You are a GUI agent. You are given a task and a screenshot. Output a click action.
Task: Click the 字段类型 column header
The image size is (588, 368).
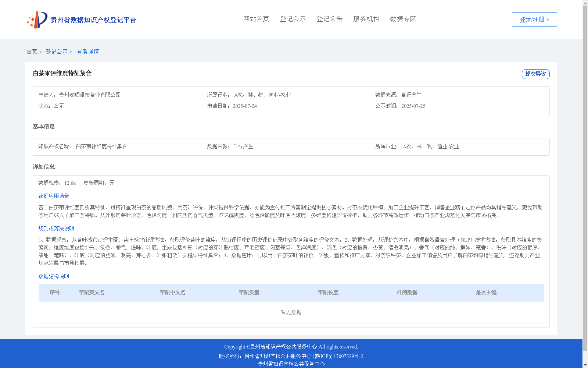pyautogui.click(x=249, y=293)
